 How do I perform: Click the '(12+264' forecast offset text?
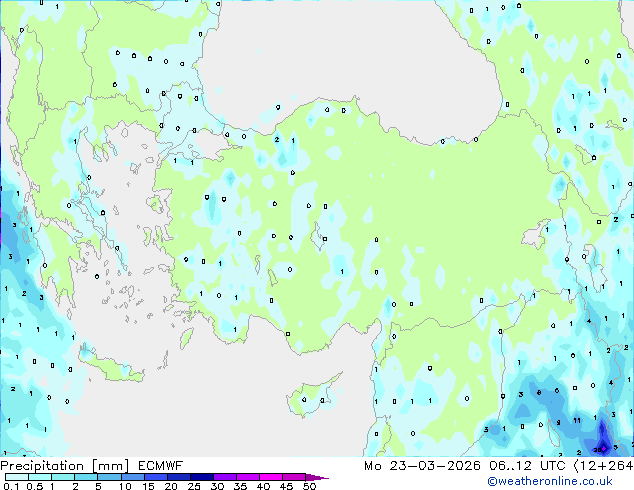click(x=603, y=466)
